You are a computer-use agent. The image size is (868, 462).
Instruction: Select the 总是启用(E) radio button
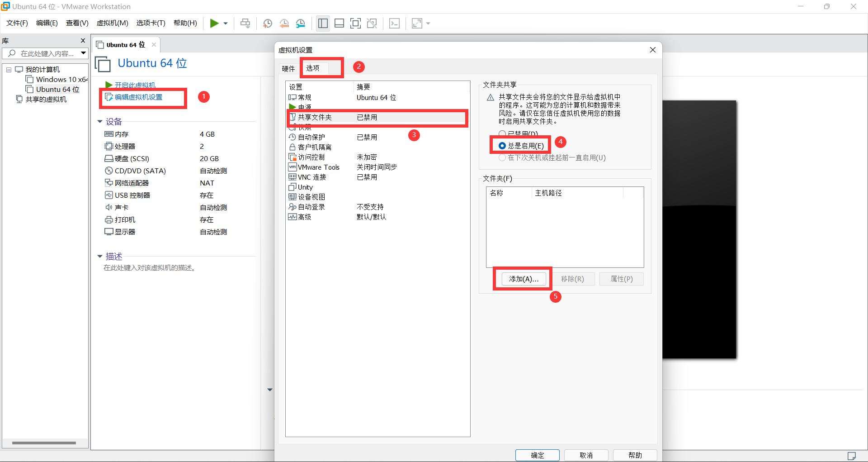[502, 146]
